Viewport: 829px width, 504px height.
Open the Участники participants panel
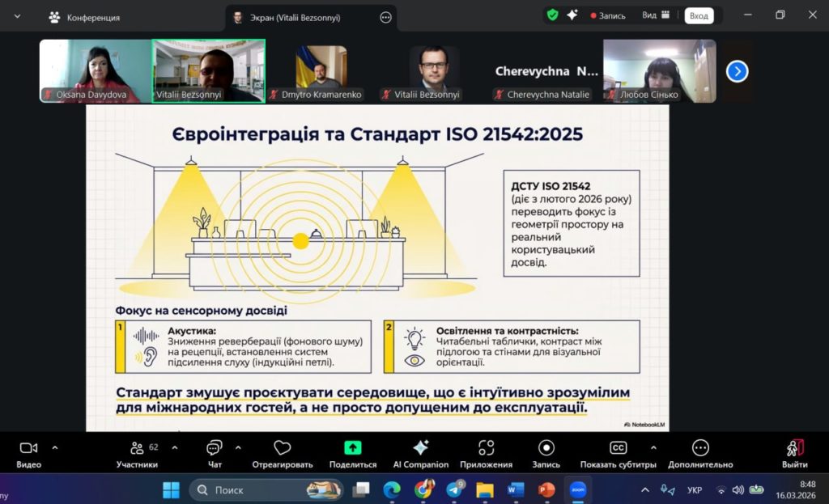point(137,449)
